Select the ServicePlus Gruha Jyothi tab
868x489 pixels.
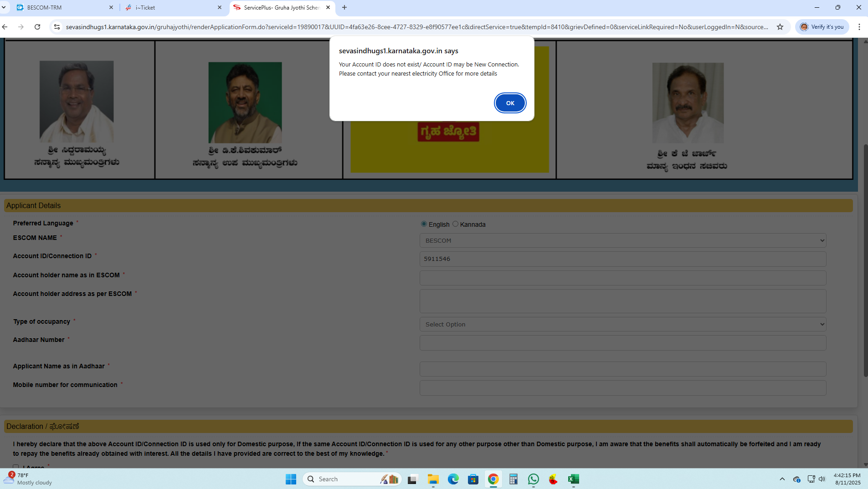pos(282,7)
